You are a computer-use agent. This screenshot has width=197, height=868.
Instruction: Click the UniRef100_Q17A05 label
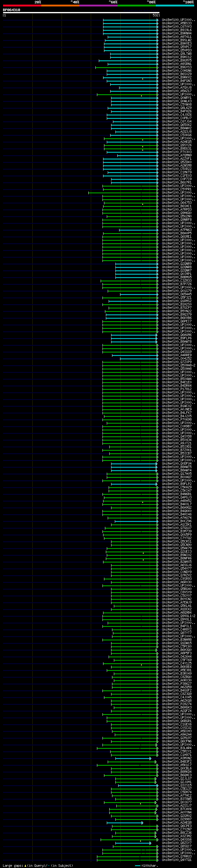pyautogui.click(x=177, y=474)
